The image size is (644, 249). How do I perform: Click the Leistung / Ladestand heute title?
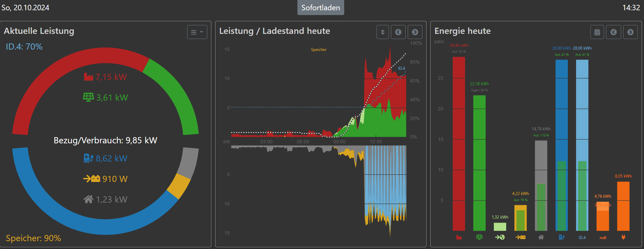point(275,31)
